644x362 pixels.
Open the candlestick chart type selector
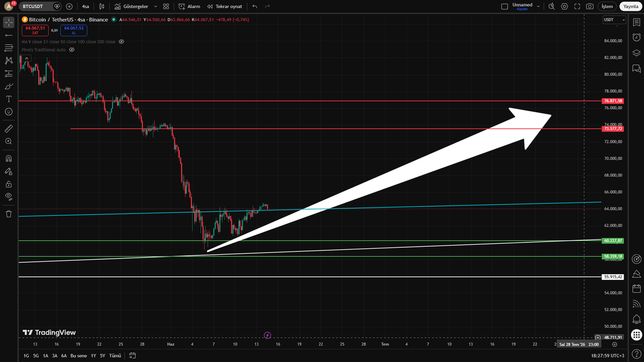(103, 6)
